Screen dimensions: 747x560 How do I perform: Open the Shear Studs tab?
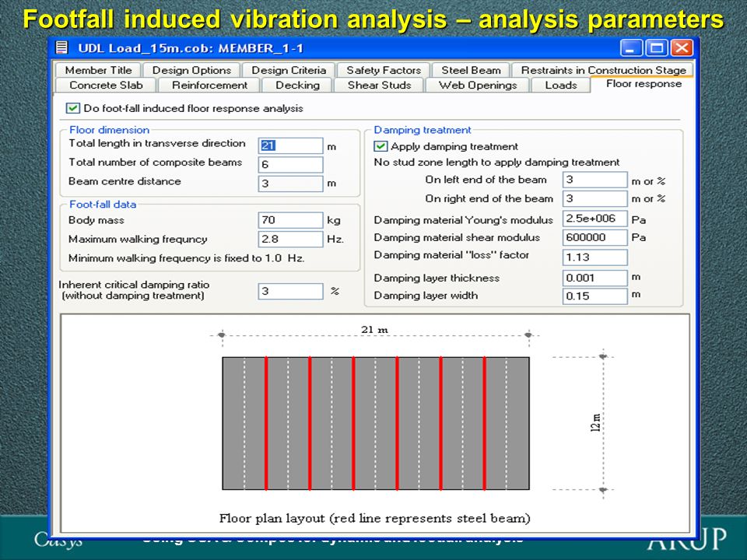point(379,85)
